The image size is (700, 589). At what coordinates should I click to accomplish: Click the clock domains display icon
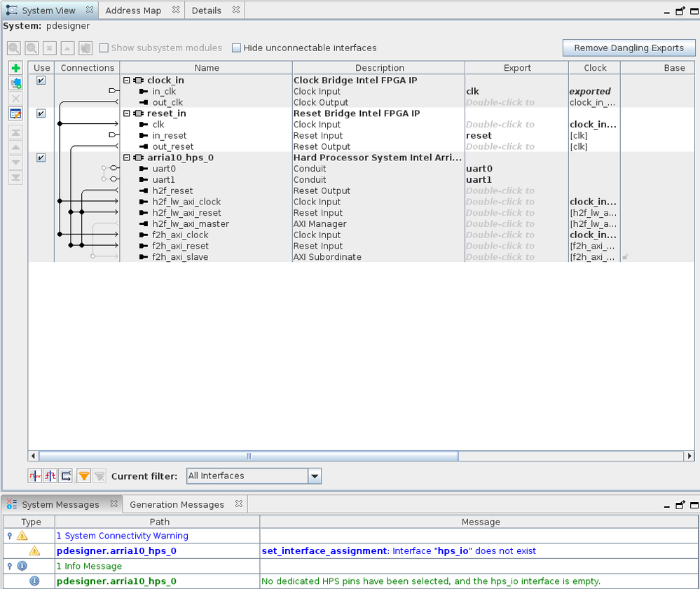click(x=35, y=476)
